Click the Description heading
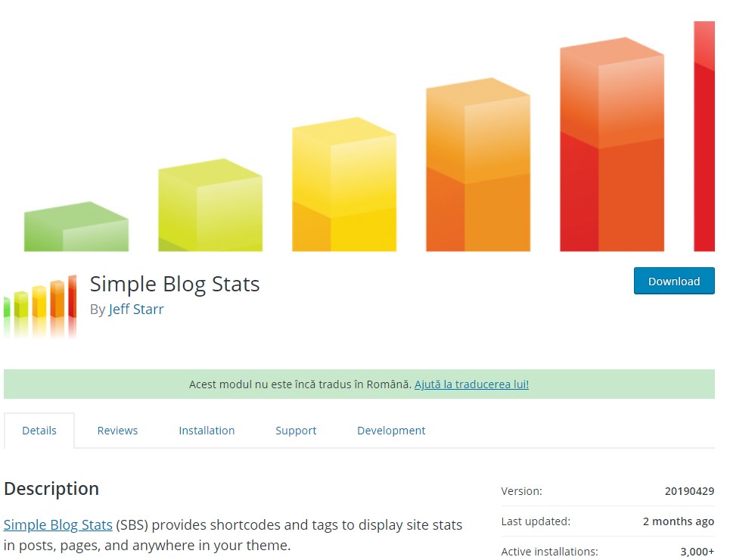Screen dimensions: 730x560 (x=51, y=489)
